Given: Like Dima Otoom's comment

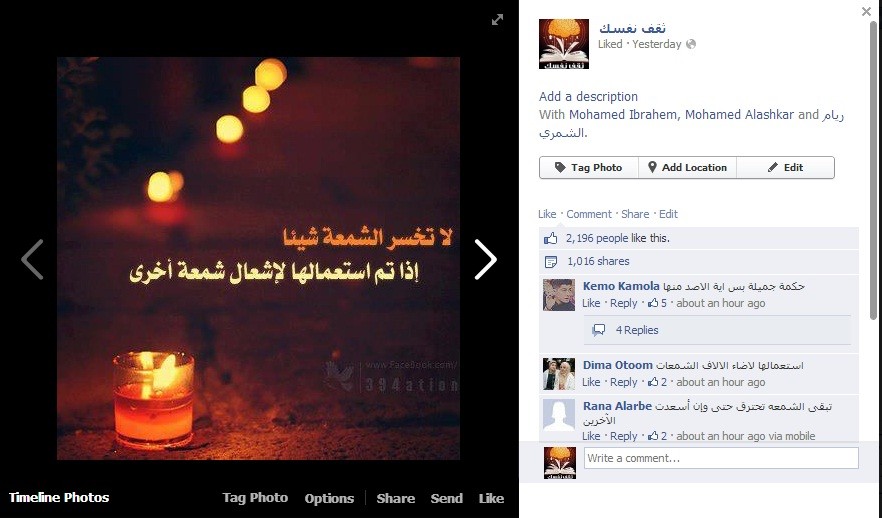Looking at the screenshot, I should click(x=591, y=382).
